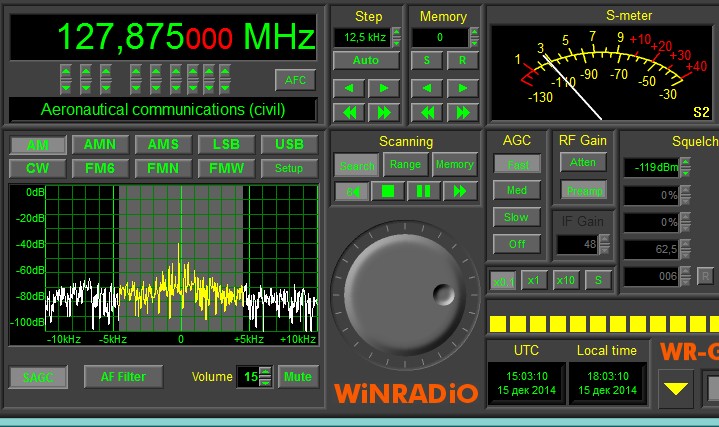Screen dimensions: 719x427
Task: Mute the audio output
Action: (297, 377)
